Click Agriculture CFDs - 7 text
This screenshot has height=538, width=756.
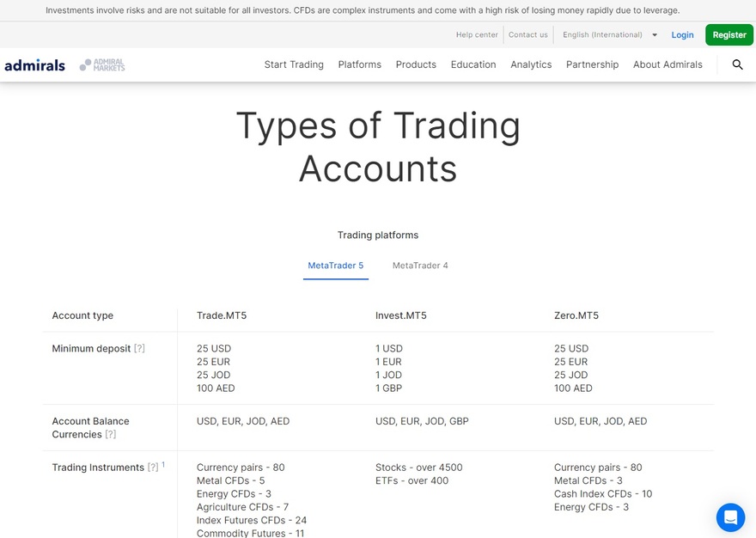click(242, 507)
